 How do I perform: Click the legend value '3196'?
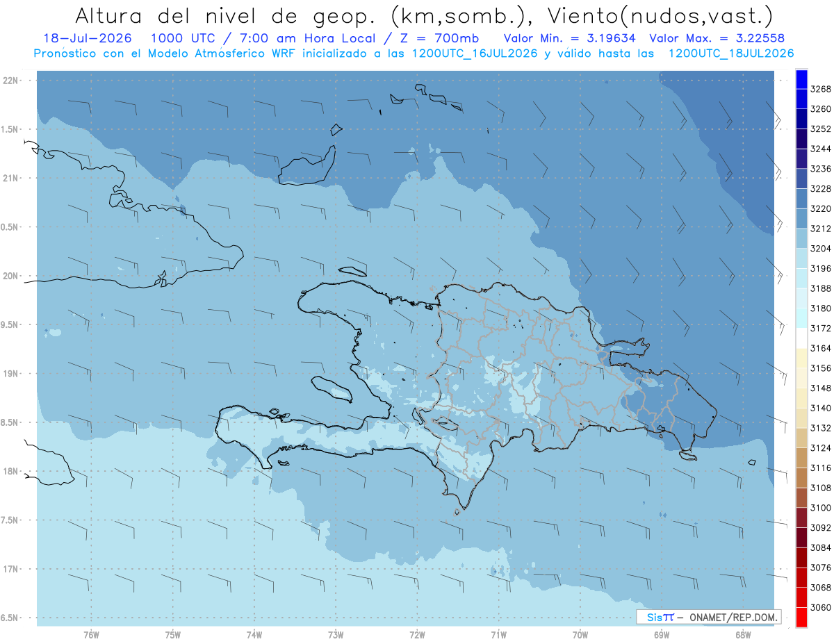(821, 269)
